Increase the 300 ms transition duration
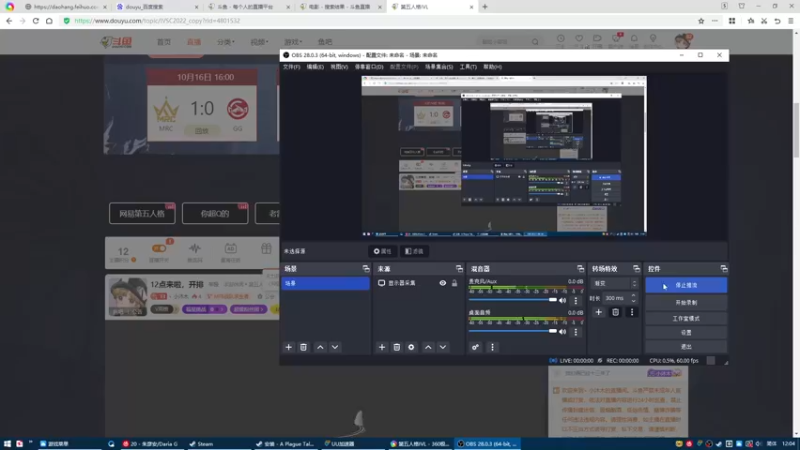The image size is (800, 450). [634, 295]
